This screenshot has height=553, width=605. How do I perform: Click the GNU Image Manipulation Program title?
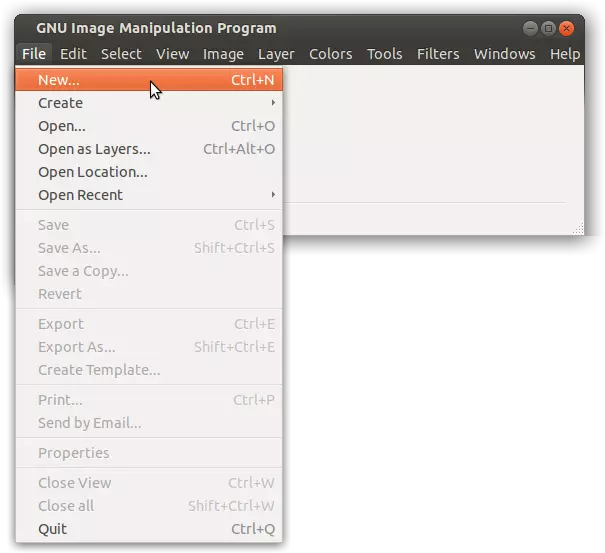[x=156, y=28]
